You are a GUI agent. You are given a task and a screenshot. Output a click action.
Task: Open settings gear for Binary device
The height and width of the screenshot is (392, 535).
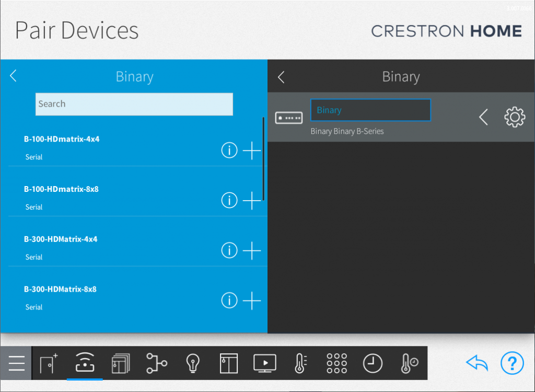[515, 117]
